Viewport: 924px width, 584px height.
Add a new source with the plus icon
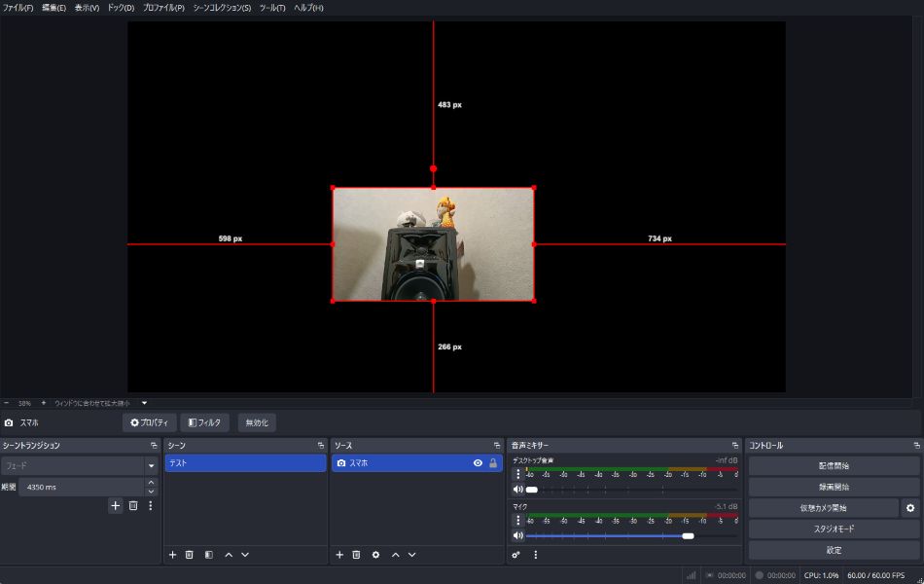(x=339, y=555)
